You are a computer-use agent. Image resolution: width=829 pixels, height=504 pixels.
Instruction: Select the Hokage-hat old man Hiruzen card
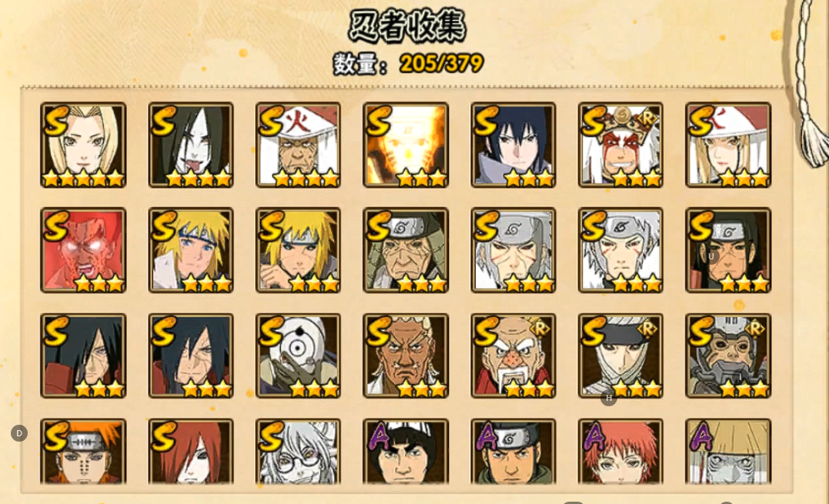point(298,145)
